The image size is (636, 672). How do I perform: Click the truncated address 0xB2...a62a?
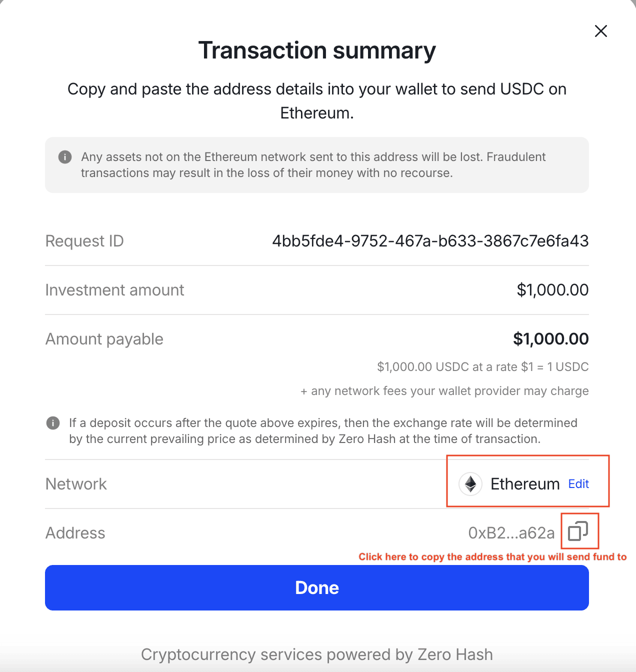click(511, 533)
